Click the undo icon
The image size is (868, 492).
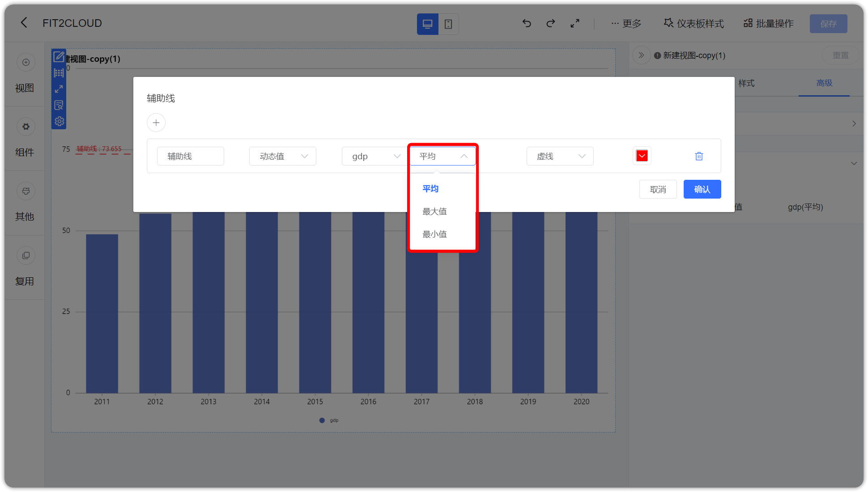[527, 23]
